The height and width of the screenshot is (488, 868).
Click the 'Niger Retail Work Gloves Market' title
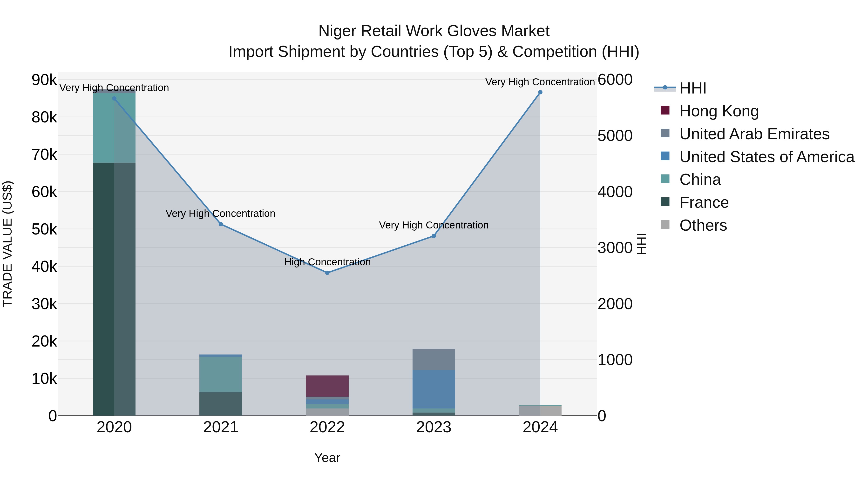coord(434,31)
